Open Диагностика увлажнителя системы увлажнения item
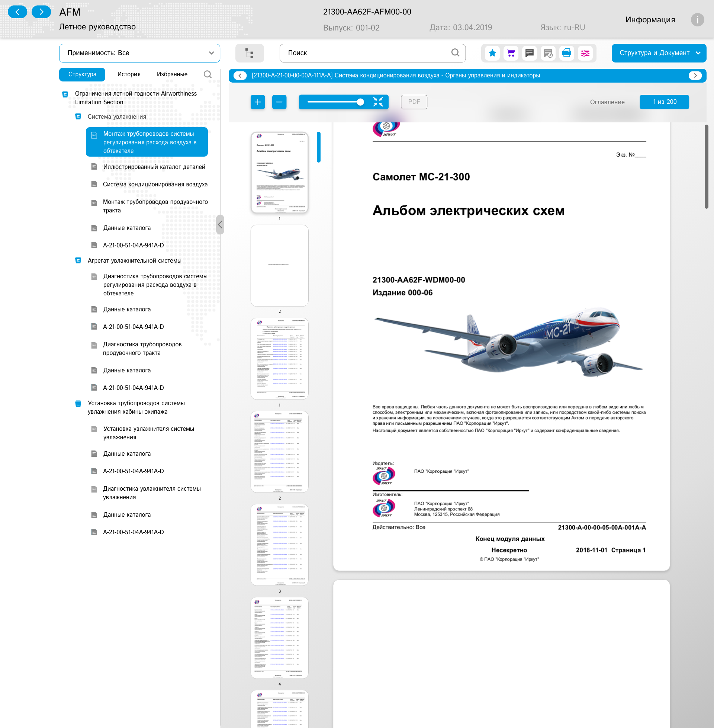Image resolution: width=714 pixels, height=728 pixels. tap(152, 493)
